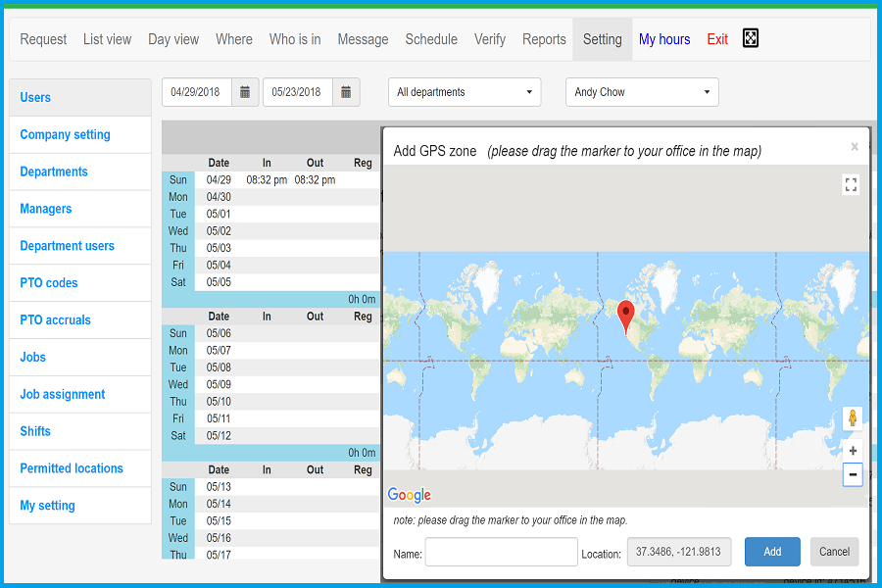Click inside the Name input field
Screen dimensions: 882x588
pos(501,552)
